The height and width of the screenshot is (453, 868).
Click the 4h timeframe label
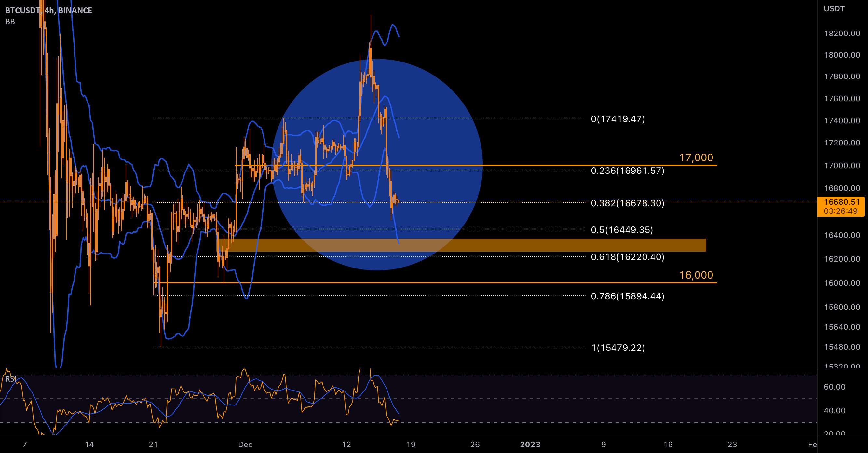[49, 10]
